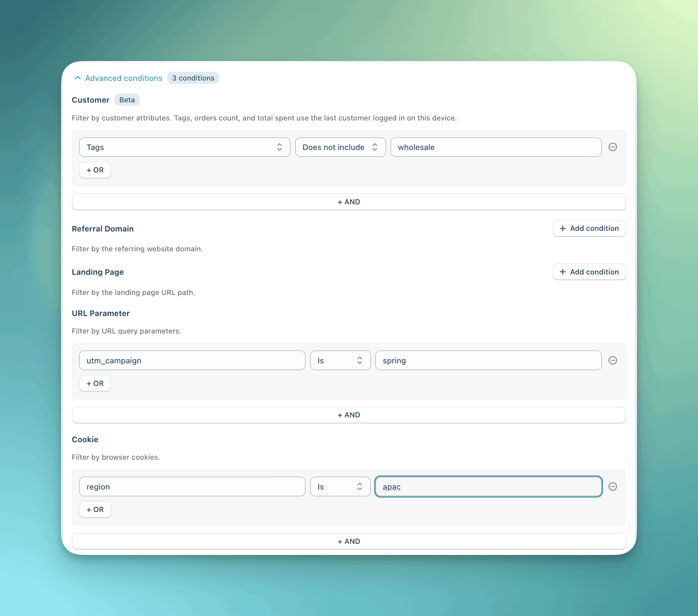This screenshot has width=698, height=616.
Task: Add an OR to the URL Parameter condition
Action: (95, 383)
